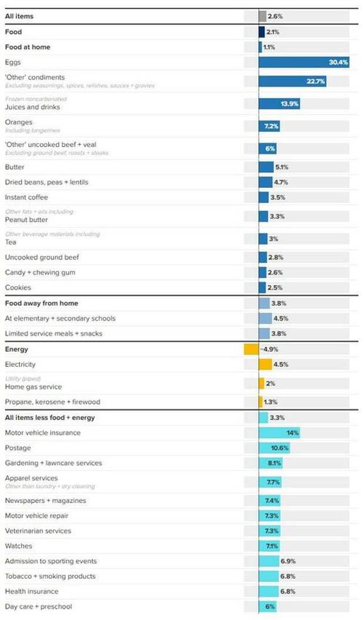The height and width of the screenshot is (620, 364).
Task: Select the Day care + preschool 6% bar
Action: point(268,606)
